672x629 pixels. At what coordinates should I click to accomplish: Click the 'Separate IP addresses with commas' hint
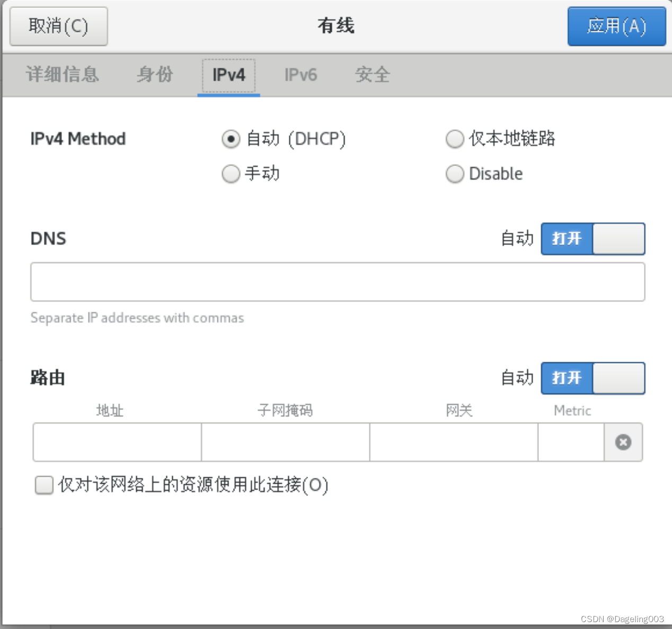pyautogui.click(x=137, y=318)
